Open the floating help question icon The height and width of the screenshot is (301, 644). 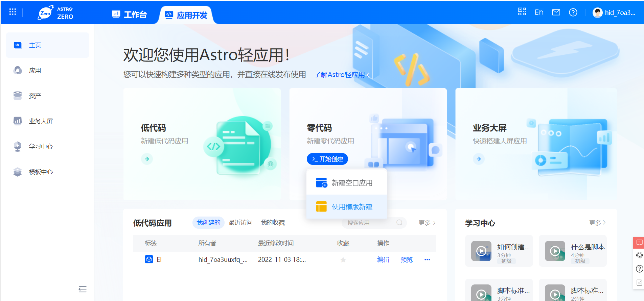coord(639,269)
